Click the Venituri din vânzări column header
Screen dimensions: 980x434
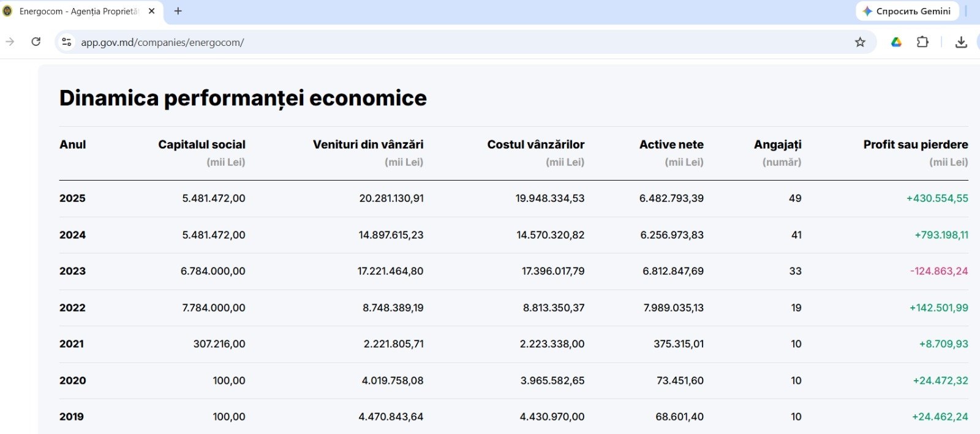point(368,144)
